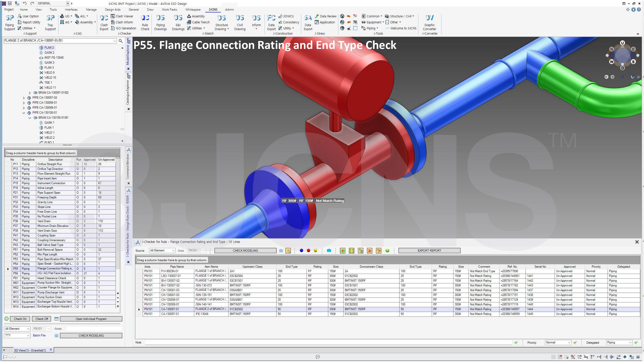Image resolution: width=644 pixels, height=362 pixels.
Task: Click CHECK MODELING in J-Checker panel
Action: pos(245,251)
